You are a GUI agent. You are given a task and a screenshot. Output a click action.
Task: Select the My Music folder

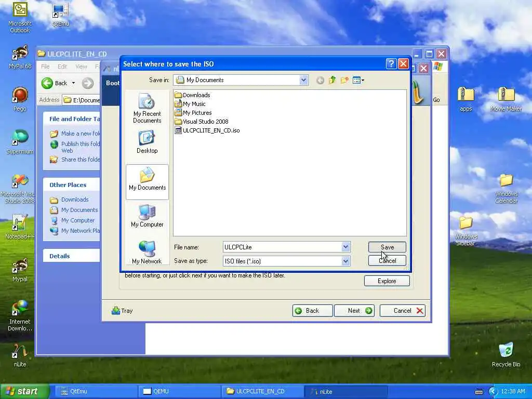[x=190, y=104]
